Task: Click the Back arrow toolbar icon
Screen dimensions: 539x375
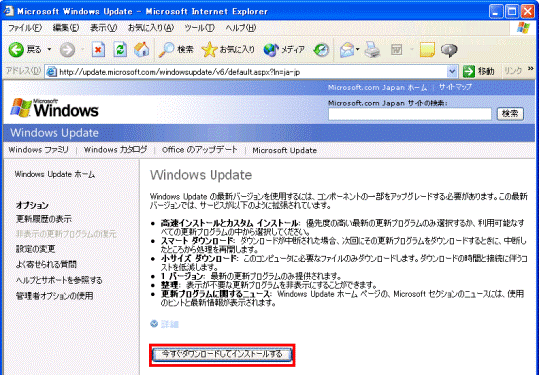Action: point(16,50)
